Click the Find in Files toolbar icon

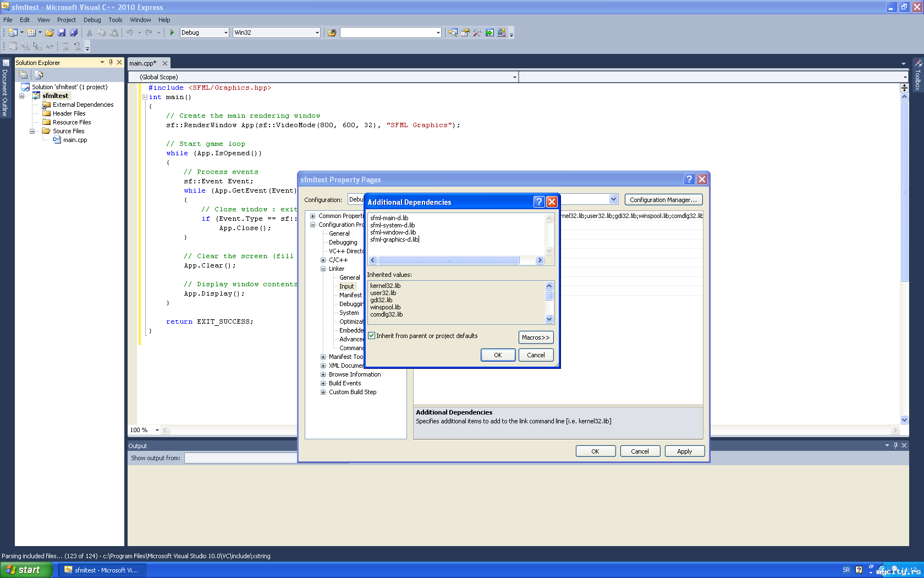pyautogui.click(x=332, y=32)
